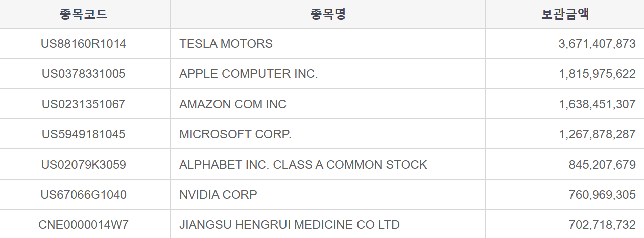Click ALPHABET INC. CLASS A COMMON STOCK
Viewport: 644px width, 238px height.
point(303,165)
